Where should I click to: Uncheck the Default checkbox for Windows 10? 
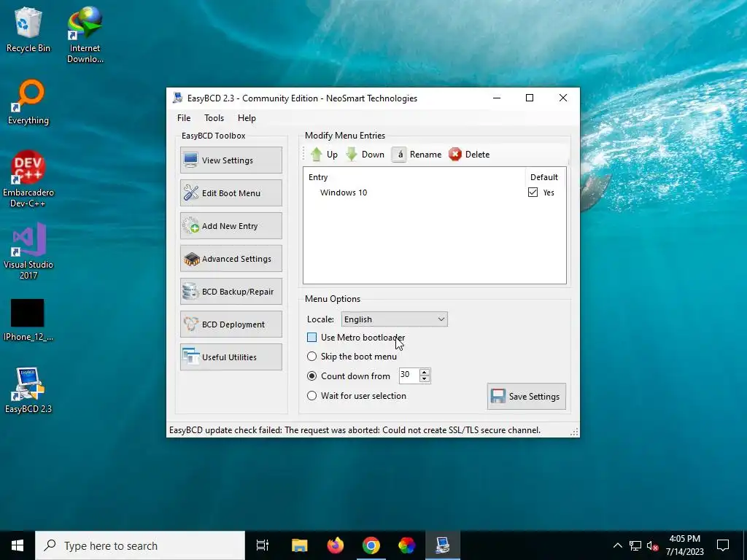[x=533, y=192]
